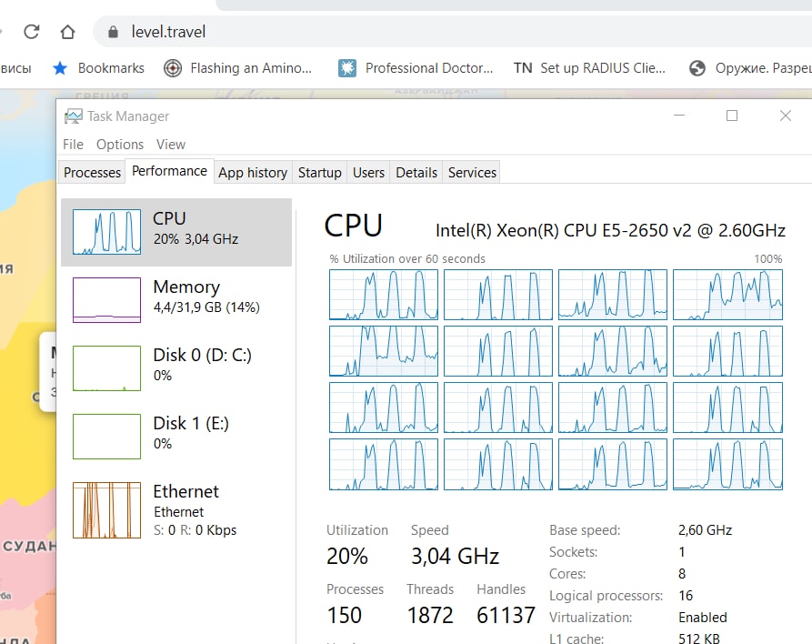Switch to the Services tab
812x644 pixels.
472,173
